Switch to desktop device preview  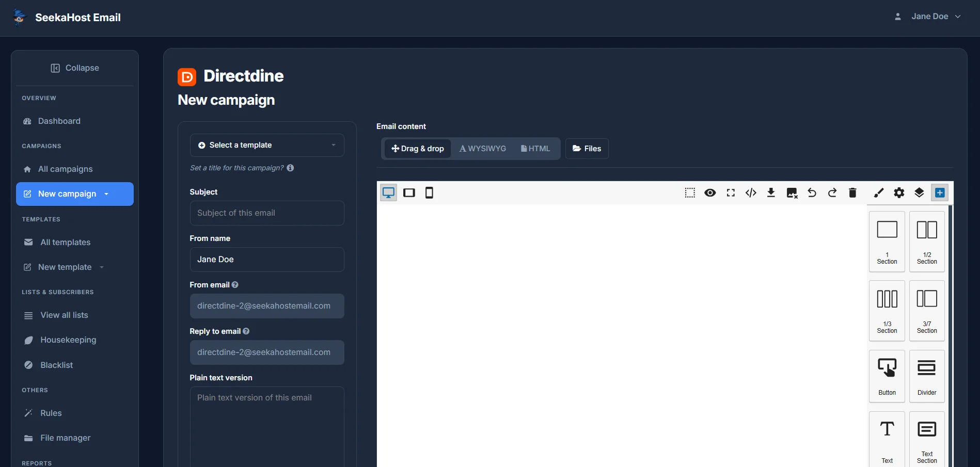coord(389,193)
